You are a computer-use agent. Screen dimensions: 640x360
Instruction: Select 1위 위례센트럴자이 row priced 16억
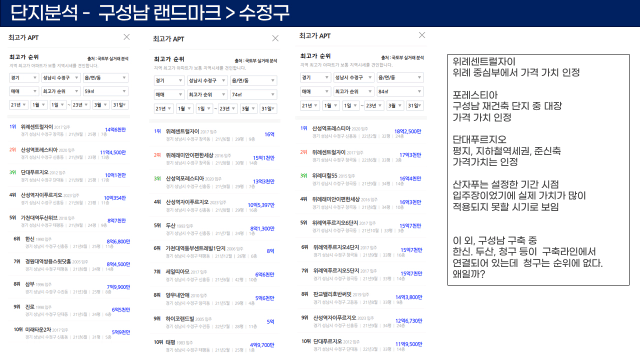point(215,135)
